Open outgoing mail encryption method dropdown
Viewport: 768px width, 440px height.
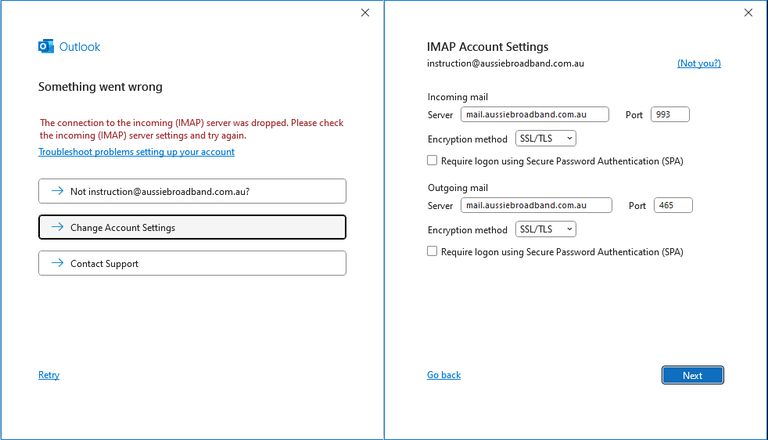pos(546,229)
